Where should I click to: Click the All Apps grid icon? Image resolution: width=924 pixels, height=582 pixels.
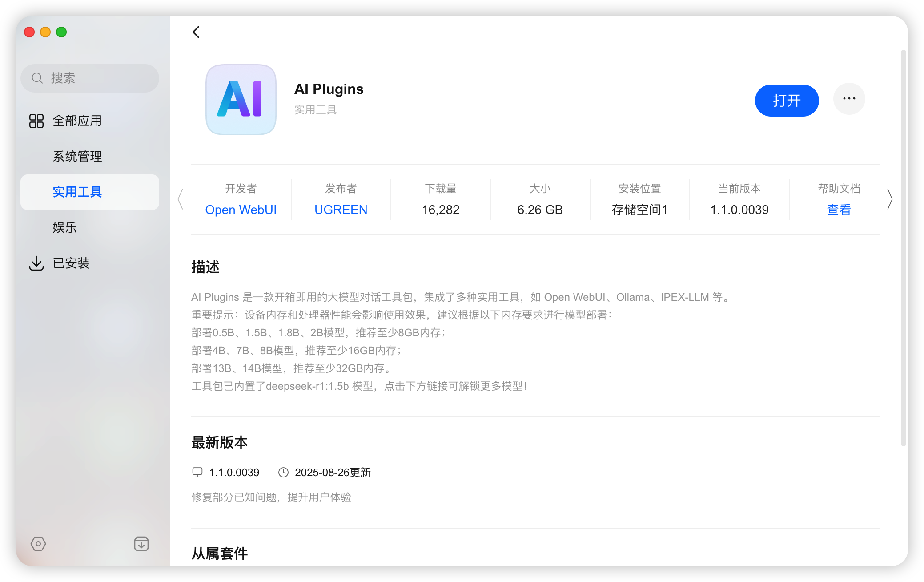point(36,121)
